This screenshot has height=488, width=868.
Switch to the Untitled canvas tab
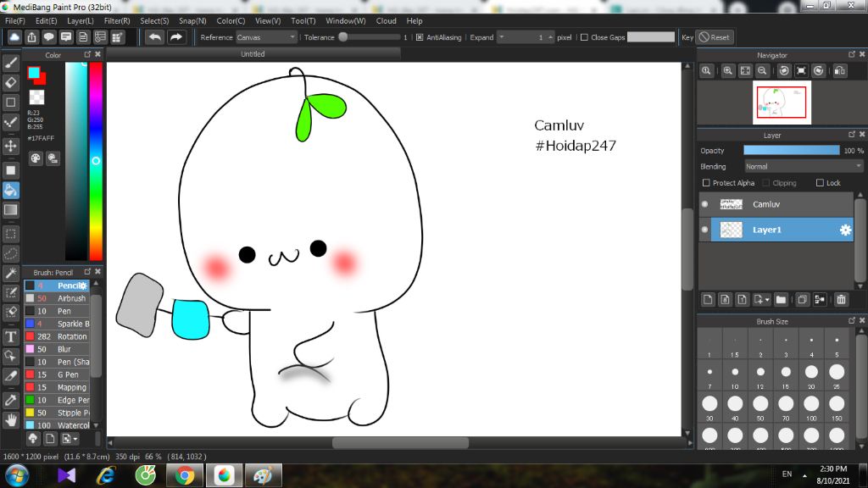pos(253,53)
